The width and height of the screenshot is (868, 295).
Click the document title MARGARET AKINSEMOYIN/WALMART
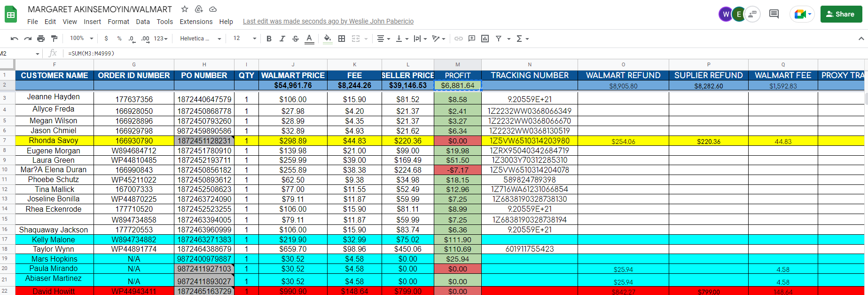pyautogui.click(x=100, y=9)
